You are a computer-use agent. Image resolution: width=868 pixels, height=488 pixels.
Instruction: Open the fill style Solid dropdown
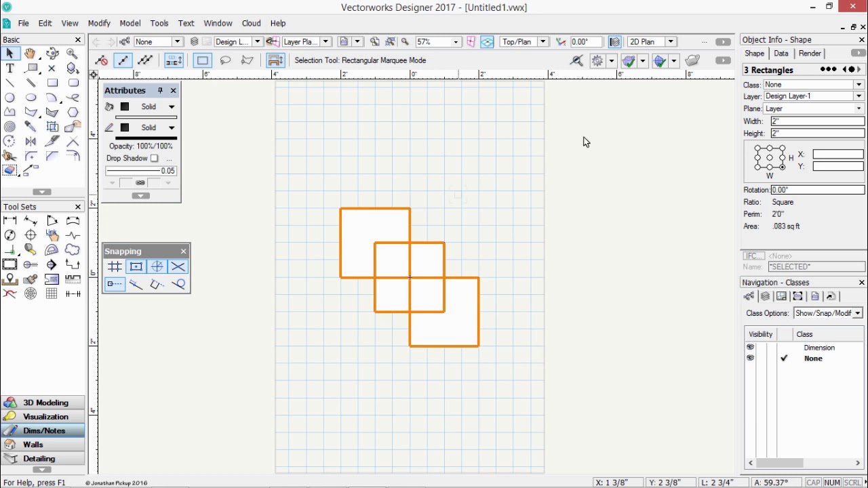click(156, 106)
